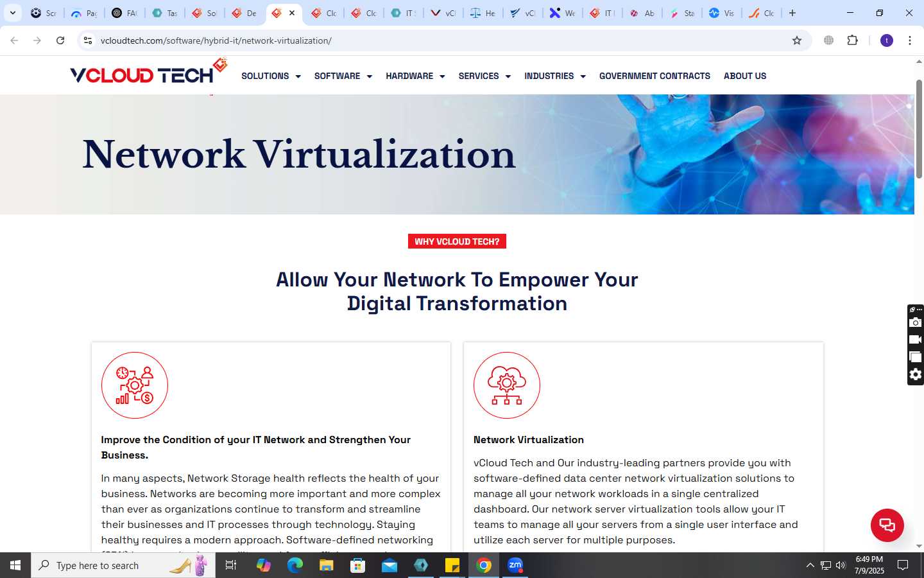Click the scrollbar down arrow
The width and height of the screenshot is (924, 578).
919,546
